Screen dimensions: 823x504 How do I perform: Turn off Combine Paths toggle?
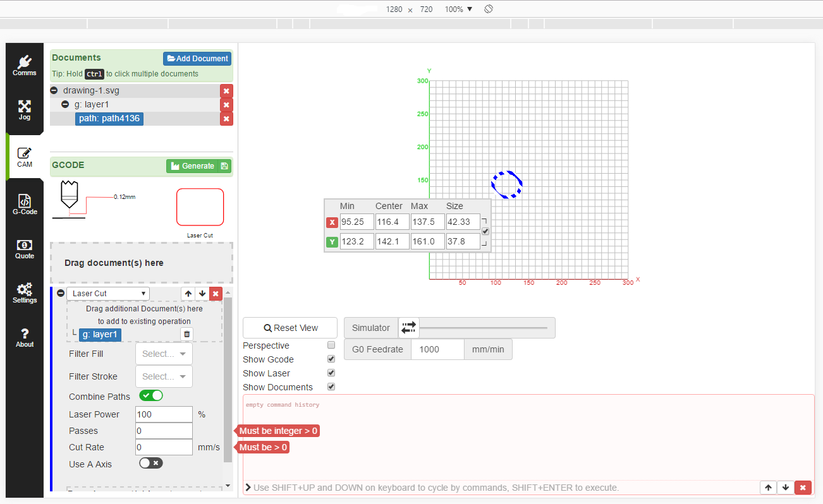151,396
